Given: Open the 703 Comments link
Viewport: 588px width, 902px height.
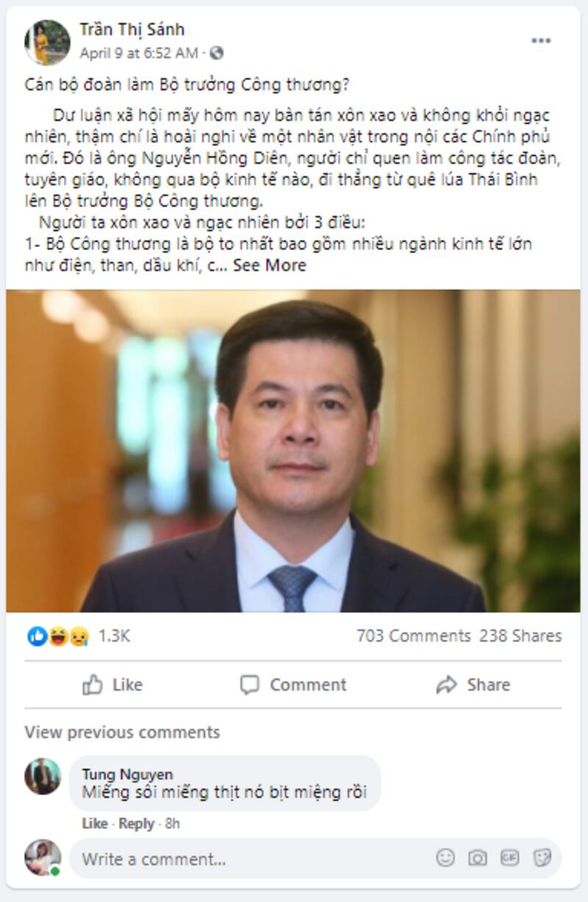Looking at the screenshot, I should tap(413, 636).
